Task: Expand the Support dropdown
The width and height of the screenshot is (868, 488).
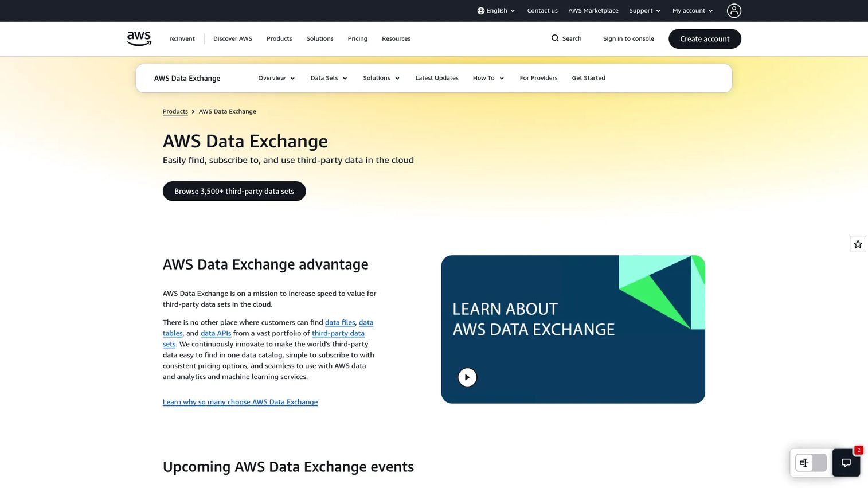Action: coord(645,11)
